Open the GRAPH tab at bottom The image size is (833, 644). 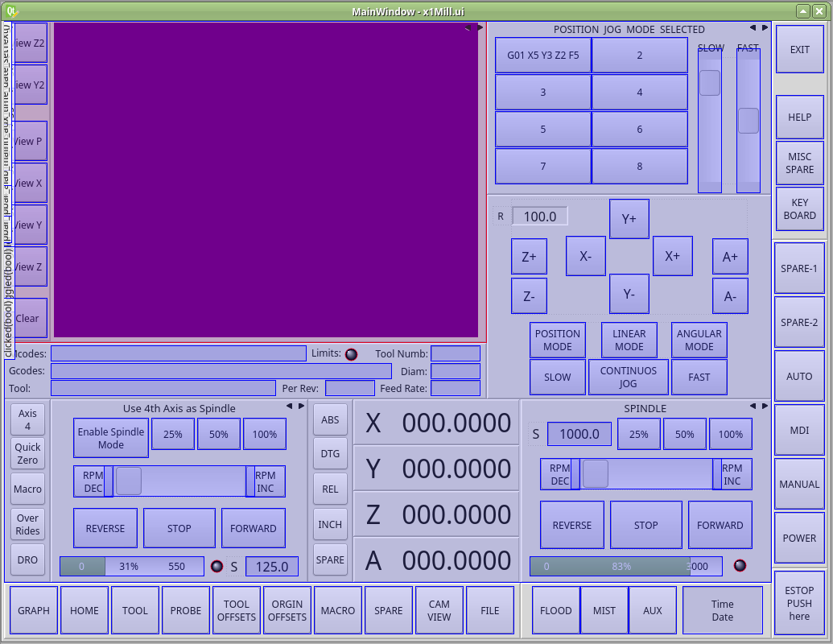pyautogui.click(x=34, y=610)
